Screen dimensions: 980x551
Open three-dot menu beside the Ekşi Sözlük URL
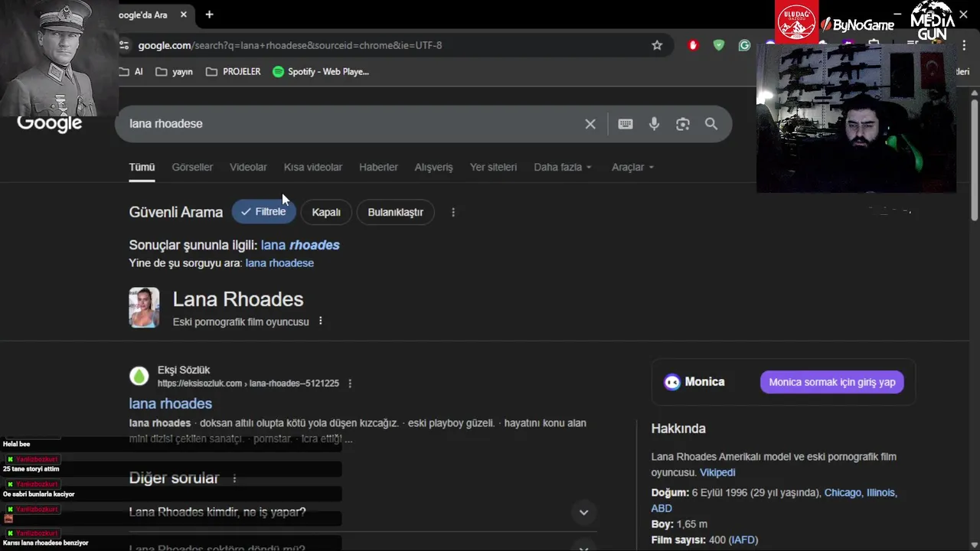350,383
